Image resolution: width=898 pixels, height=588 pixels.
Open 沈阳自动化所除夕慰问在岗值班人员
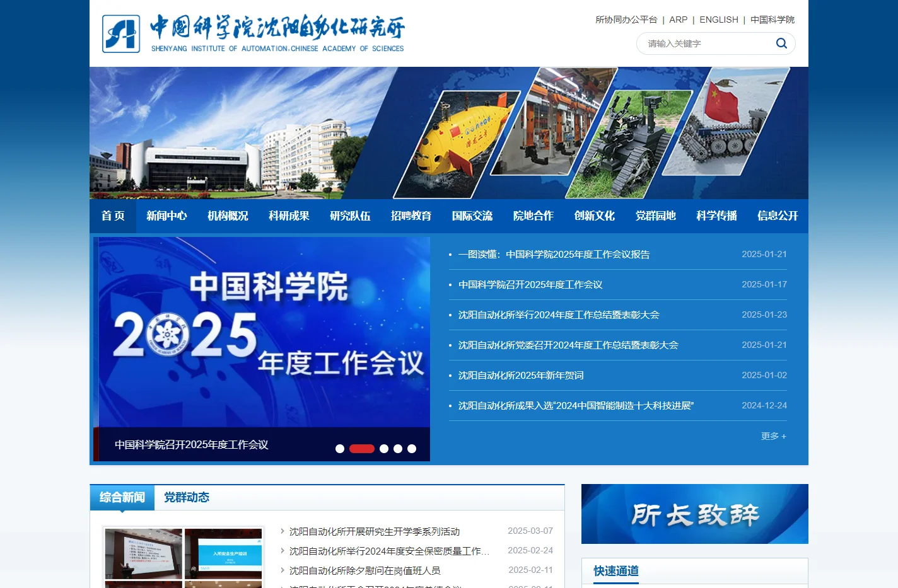[x=364, y=570]
